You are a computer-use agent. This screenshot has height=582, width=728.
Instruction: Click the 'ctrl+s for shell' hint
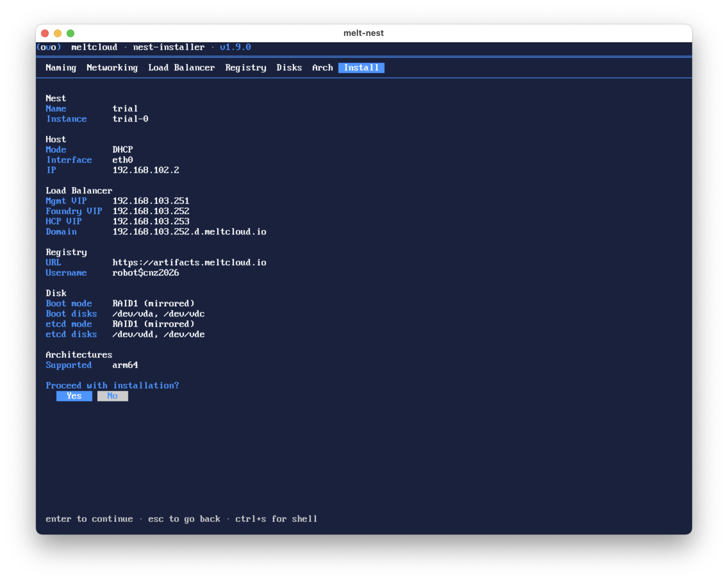[x=276, y=519]
